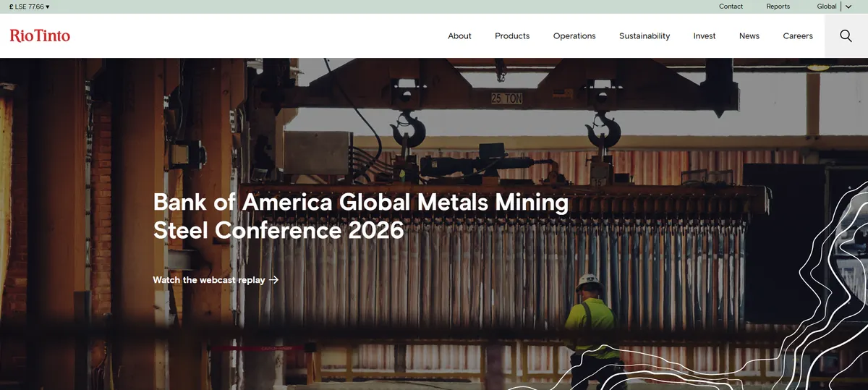Click the arrow beside Watch the webcast replay
This screenshot has width=868, height=390.
coord(273,280)
